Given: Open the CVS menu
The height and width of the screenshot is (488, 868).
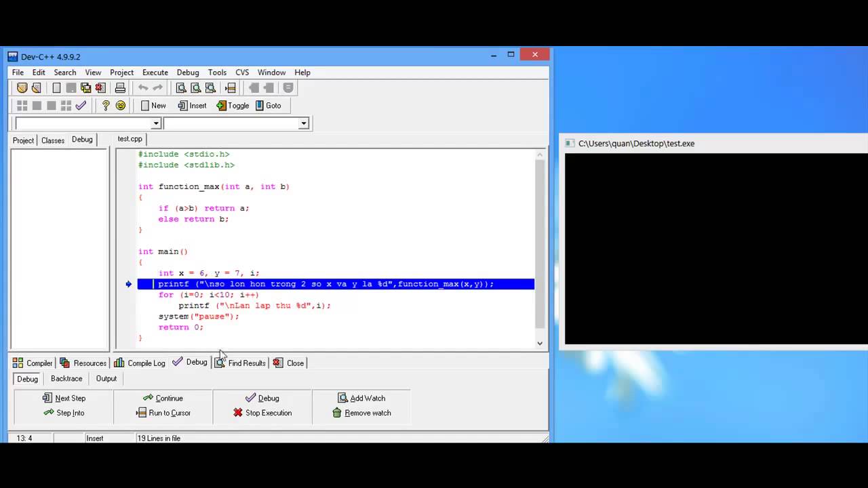Looking at the screenshot, I should click(242, 73).
